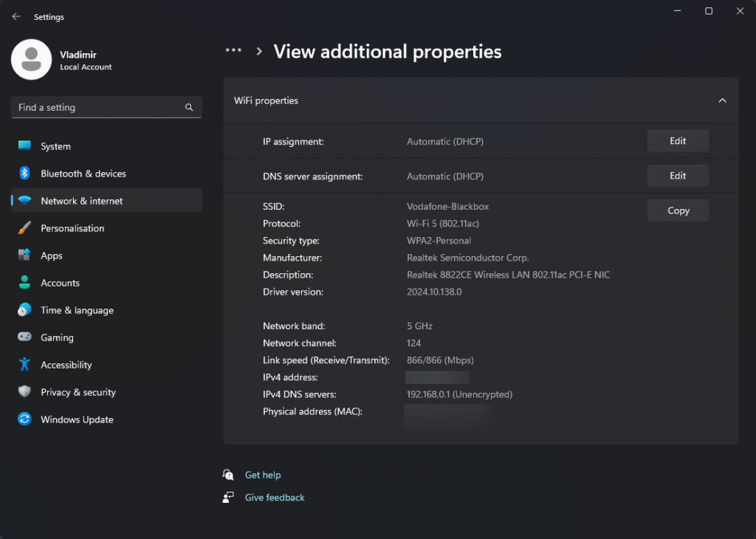Screen dimensions: 756x539
Task: Open Windows Update from the sidebar
Action: pyautogui.click(x=76, y=419)
